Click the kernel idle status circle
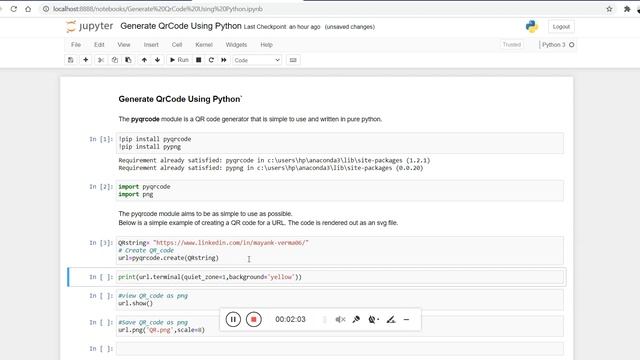This screenshot has width=640, height=360. coord(571,45)
